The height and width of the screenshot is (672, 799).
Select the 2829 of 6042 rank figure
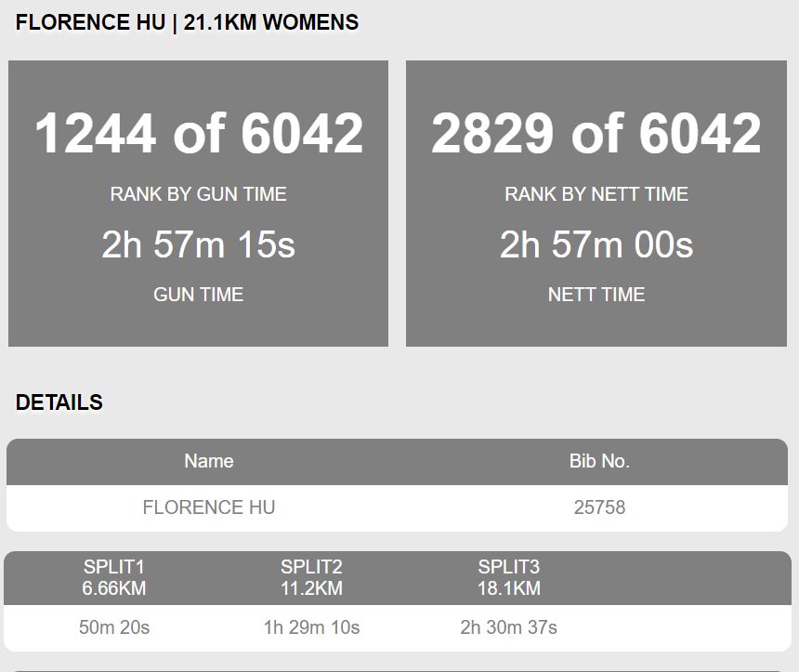point(596,133)
